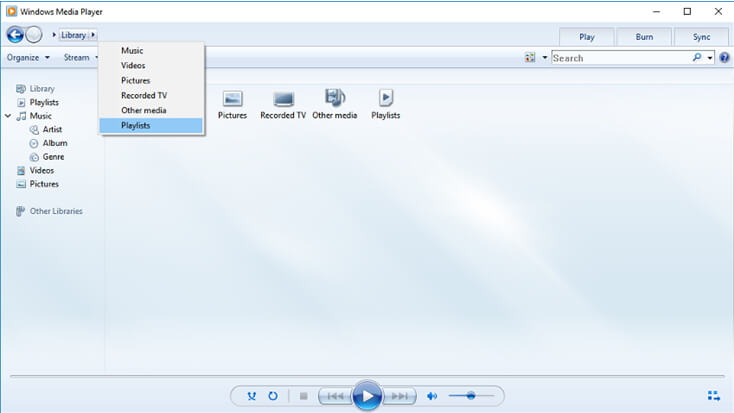Click the Album disc icon in sidebar
The image size is (734, 413).
(x=34, y=143)
